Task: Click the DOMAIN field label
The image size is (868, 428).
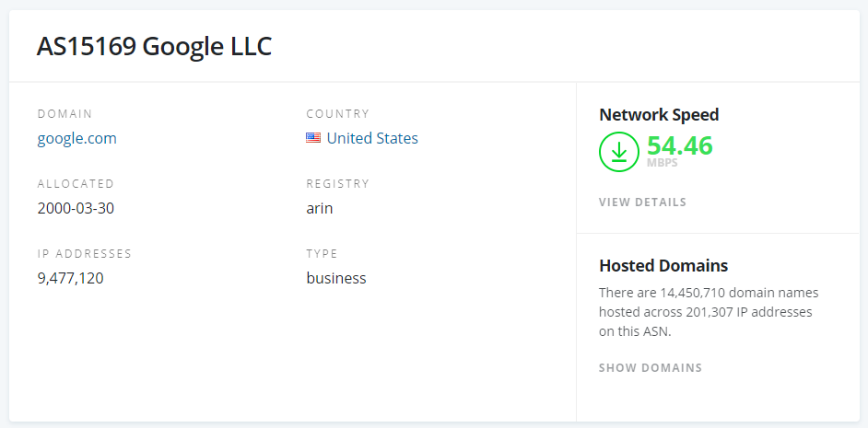Action: [x=65, y=114]
